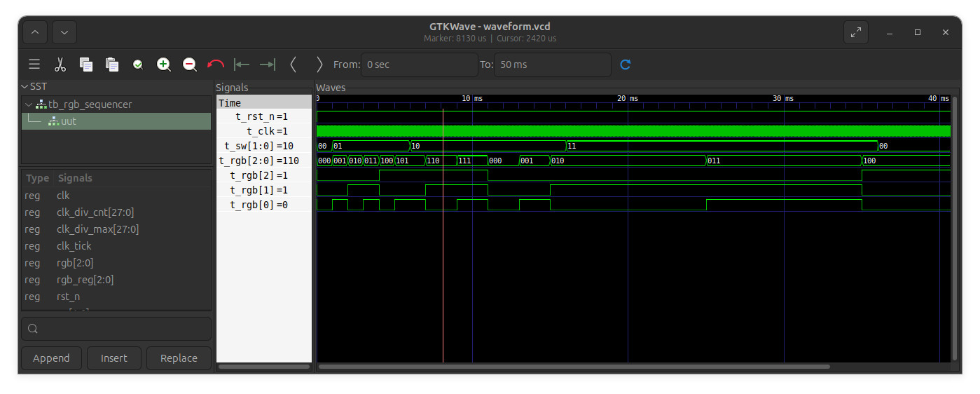Copy traces using the copy icon
The image size is (980, 394).
pyautogui.click(x=86, y=64)
